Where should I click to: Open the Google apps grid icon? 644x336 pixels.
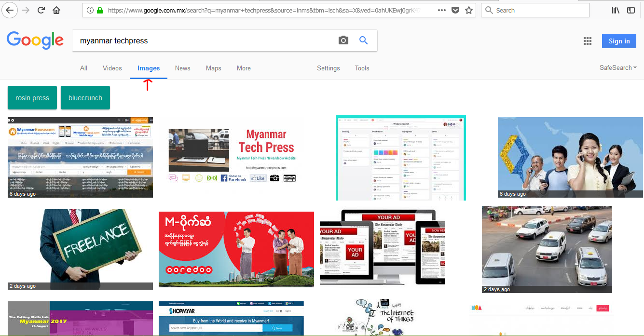587,41
